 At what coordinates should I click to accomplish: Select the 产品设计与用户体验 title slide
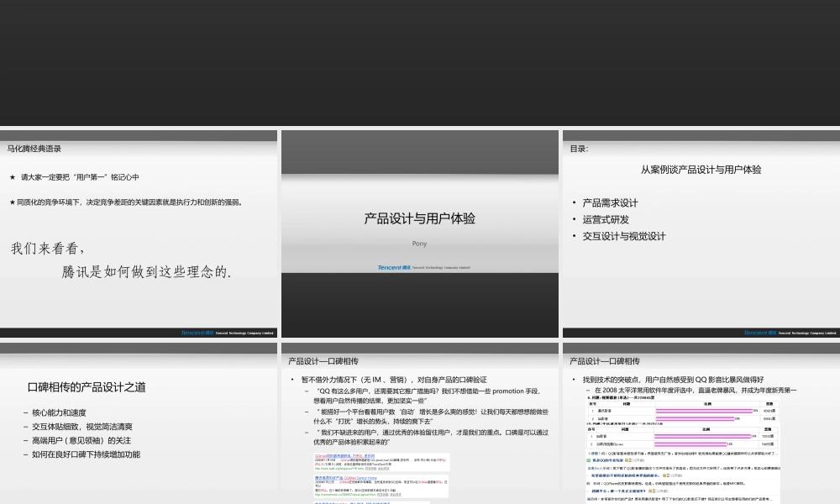tap(419, 218)
